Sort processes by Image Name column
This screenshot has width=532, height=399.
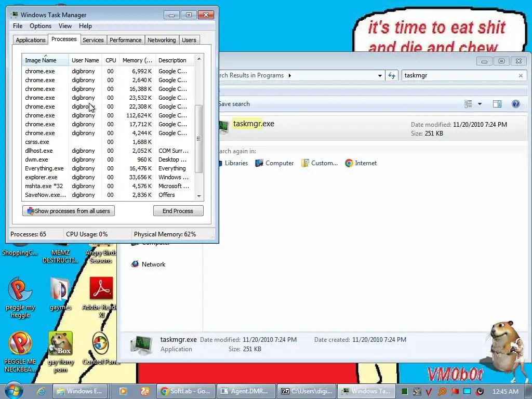click(45, 60)
